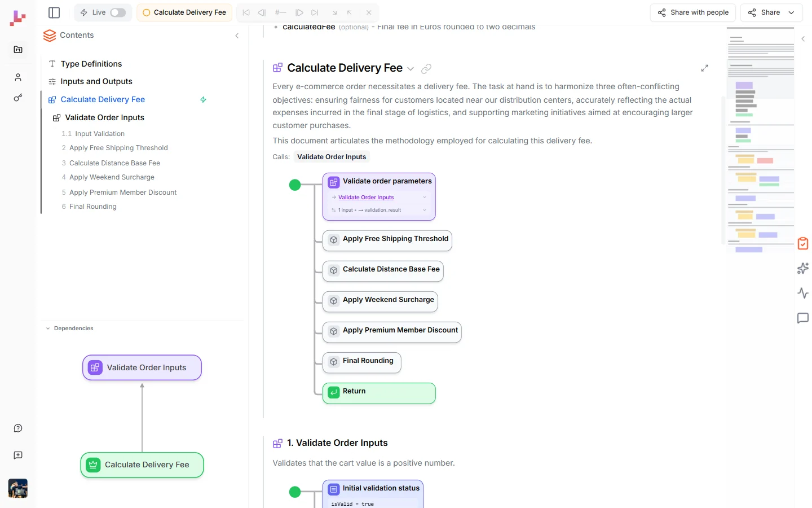Click Share with people button
Screen dimensions: 812x508
(693, 12)
